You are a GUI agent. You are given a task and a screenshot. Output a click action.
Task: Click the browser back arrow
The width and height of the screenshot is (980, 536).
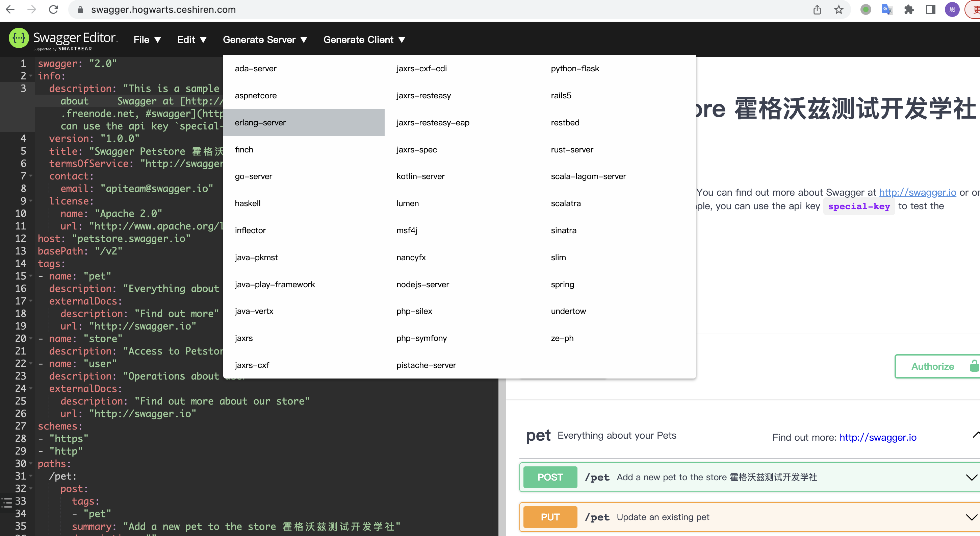(10, 9)
